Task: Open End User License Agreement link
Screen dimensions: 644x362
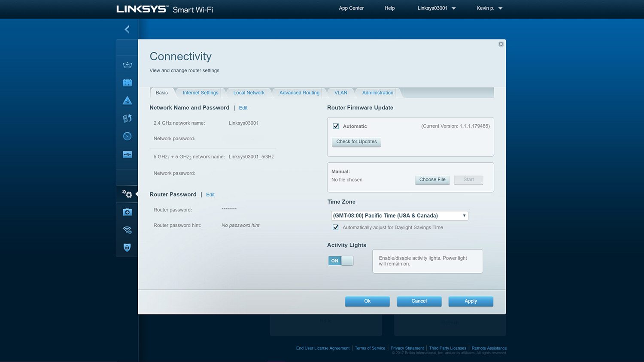Action: [x=323, y=348]
